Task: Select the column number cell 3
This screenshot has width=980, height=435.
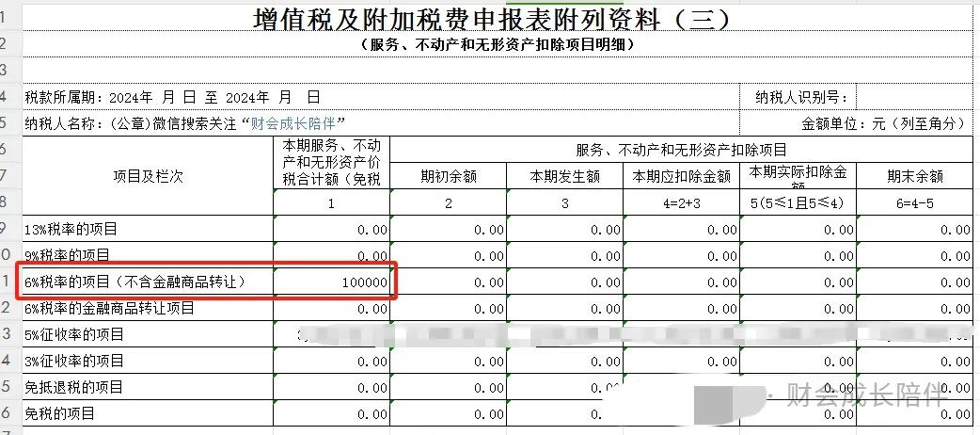Action: tap(564, 202)
